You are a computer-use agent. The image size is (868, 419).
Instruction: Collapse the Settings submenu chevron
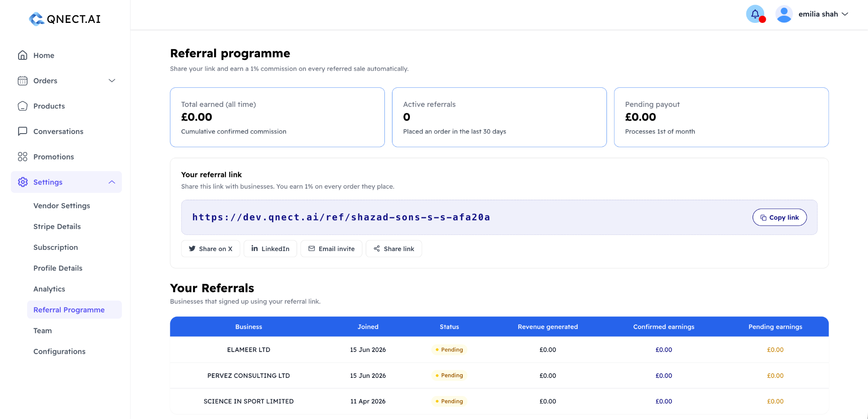[112, 182]
